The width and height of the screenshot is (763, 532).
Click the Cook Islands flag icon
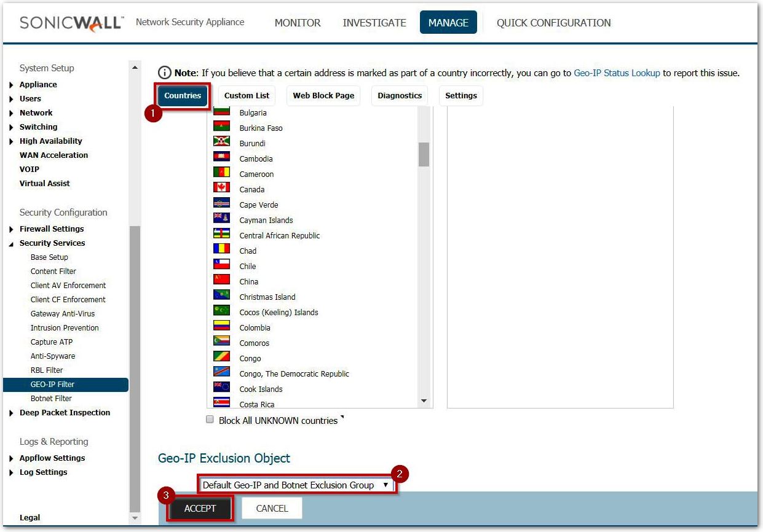point(221,387)
